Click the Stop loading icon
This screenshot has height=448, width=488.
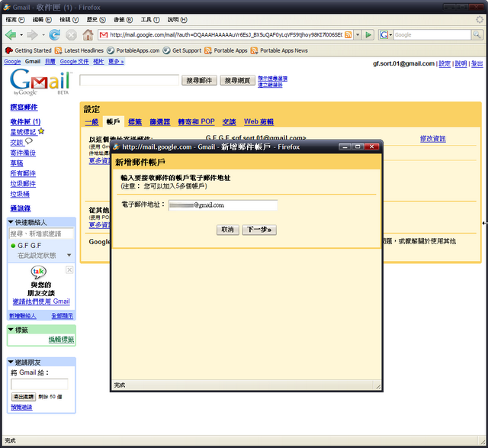tap(71, 35)
